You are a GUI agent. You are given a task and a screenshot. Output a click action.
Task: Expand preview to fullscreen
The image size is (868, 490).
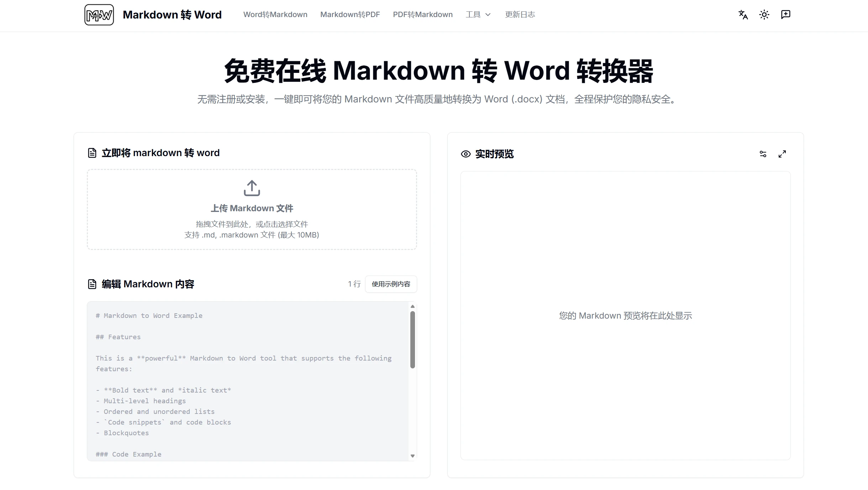coord(782,154)
